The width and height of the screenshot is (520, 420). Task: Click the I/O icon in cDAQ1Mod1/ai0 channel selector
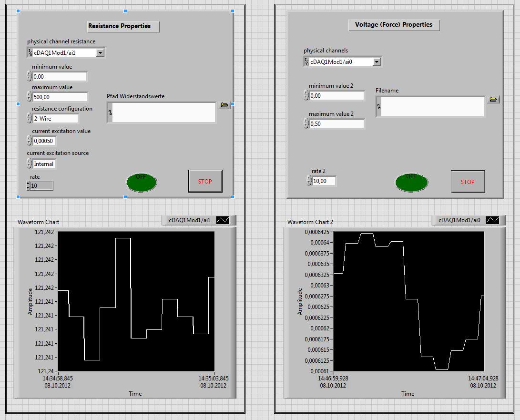coord(307,61)
